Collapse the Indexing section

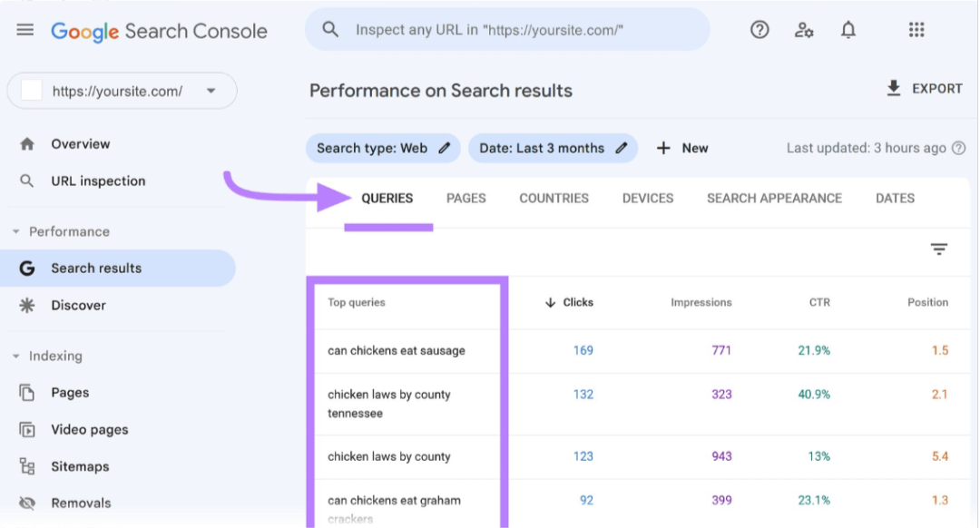[15, 357]
